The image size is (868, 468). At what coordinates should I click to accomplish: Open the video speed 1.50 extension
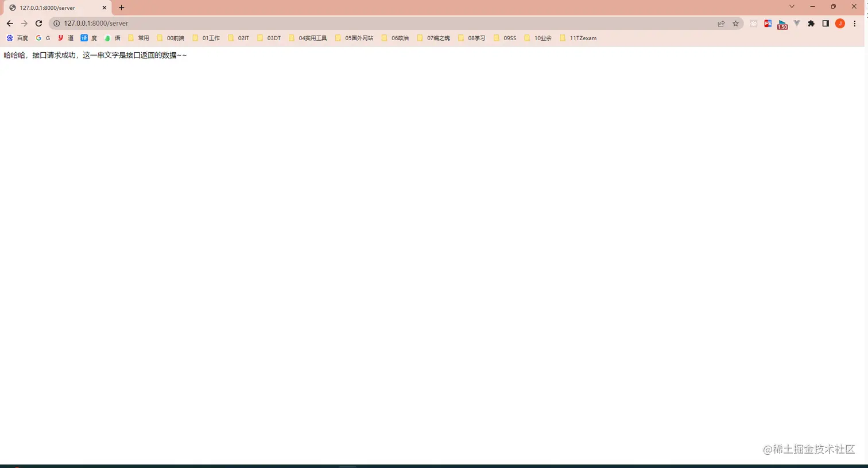[x=782, y=25]
